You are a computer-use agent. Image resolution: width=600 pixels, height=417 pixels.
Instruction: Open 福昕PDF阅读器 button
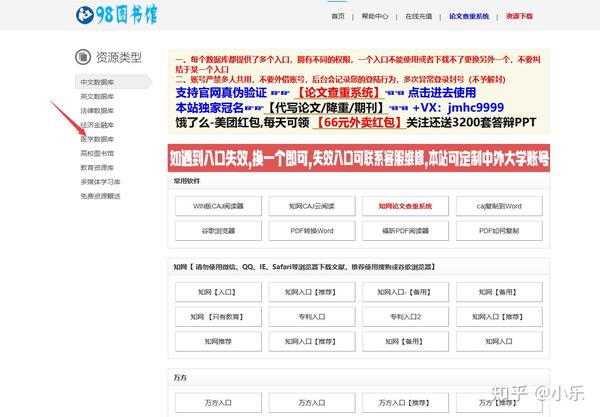click(x=405, y=231)
